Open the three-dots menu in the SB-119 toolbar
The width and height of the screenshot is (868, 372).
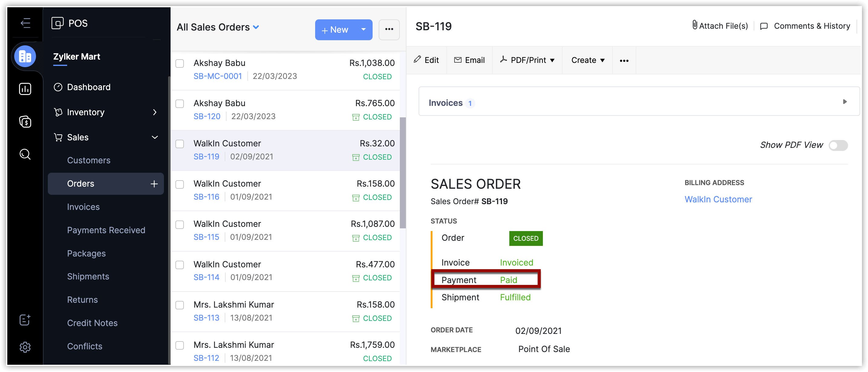click(624, 60)
